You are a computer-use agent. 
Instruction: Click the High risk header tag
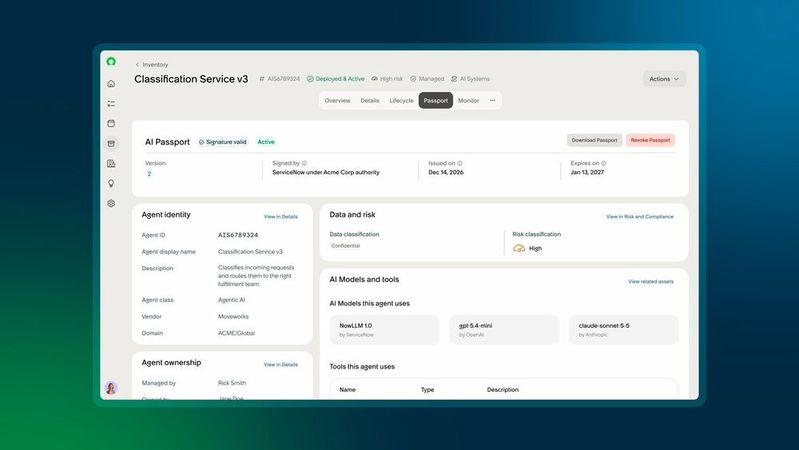point(387,79)
